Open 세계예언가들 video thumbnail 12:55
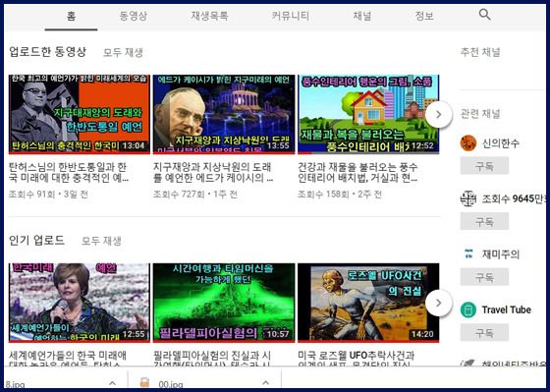Screen dimensions: 550x392 pyautogui.click(x=80, y=303)
